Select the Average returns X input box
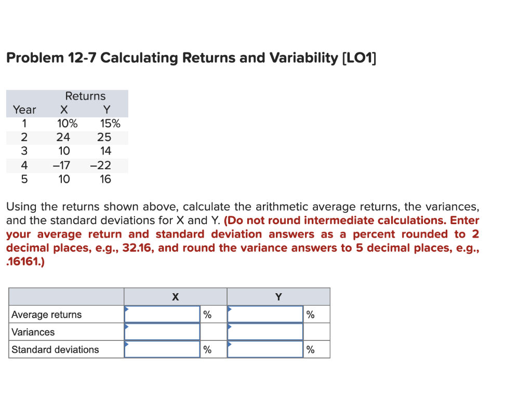This screenshot has height=398, width=532. pyautogui.click(x=162, y=314)
